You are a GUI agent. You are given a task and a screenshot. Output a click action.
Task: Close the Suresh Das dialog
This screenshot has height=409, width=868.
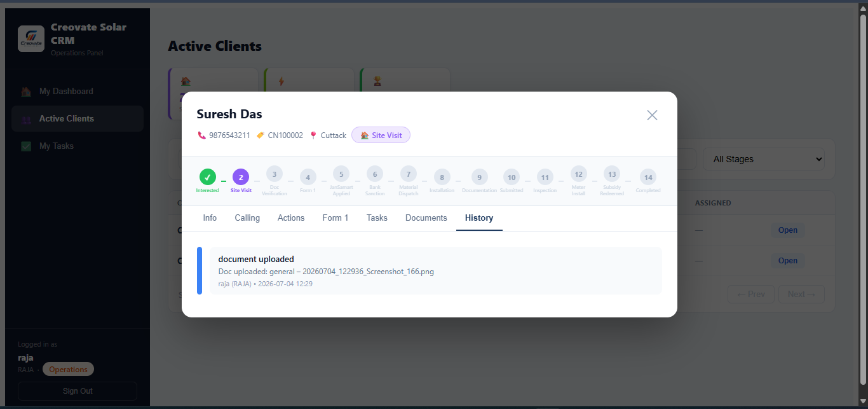[x=652, y=115]
